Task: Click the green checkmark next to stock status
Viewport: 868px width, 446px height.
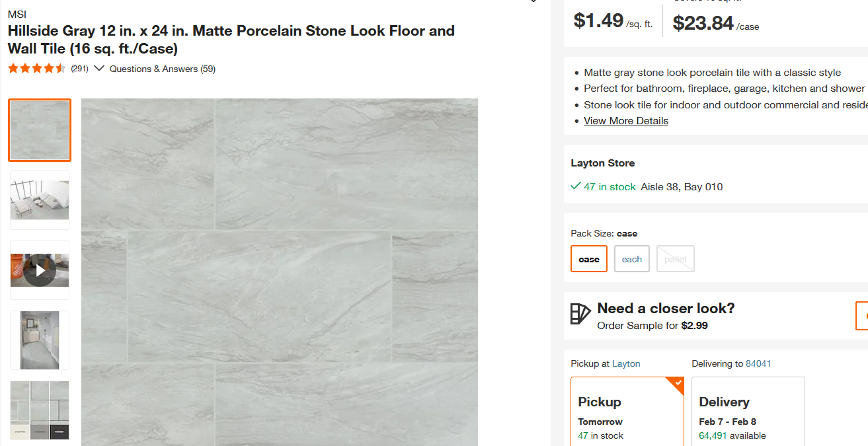Action: pyautogui.click(x=574, y=186)
